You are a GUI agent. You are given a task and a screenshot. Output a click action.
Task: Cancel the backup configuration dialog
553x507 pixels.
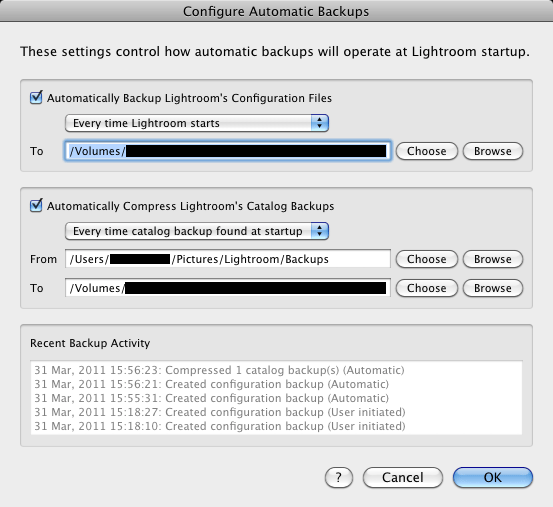click(x=402, y=477)
